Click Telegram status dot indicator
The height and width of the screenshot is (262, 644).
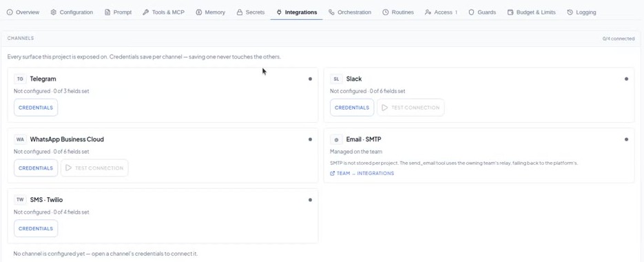(310, 79)
